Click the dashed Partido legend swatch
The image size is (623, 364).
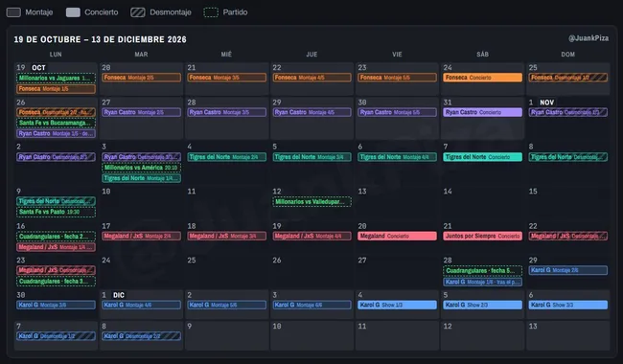click(211, 12)
